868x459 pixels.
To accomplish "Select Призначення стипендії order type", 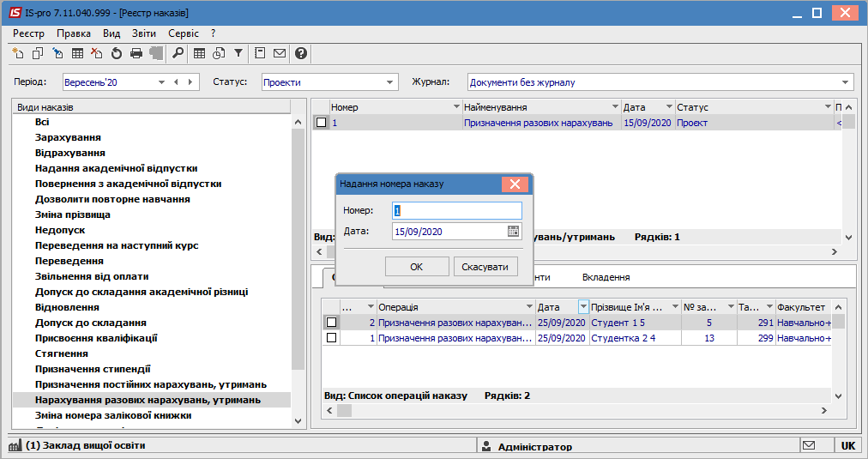I will pos(93,369).
